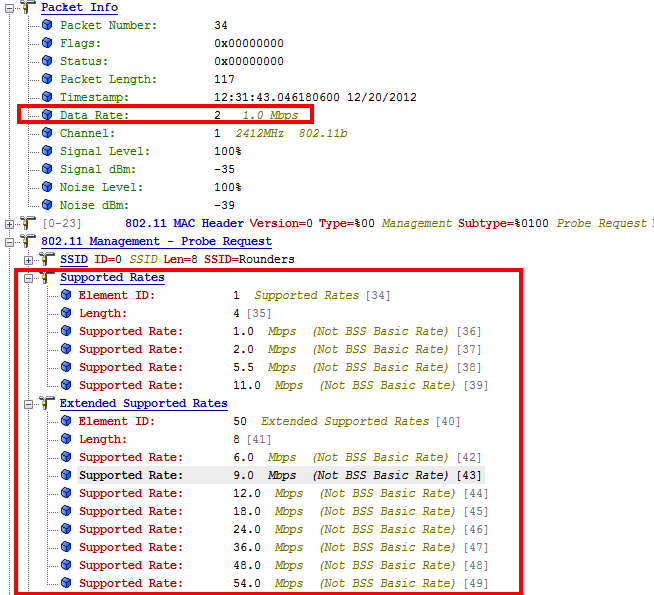
Task: Click cube icon of 1.0 Mbps supported rate
Action: (66, 331)
